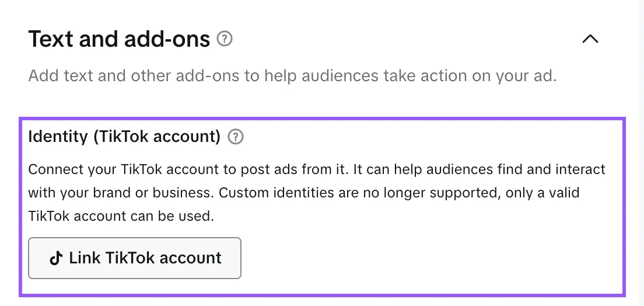This screenshot has width=644, height=306.
Task: Open help tooltip beside Text and add-ons
Action: pyautogui.click(x=225, y=39)
